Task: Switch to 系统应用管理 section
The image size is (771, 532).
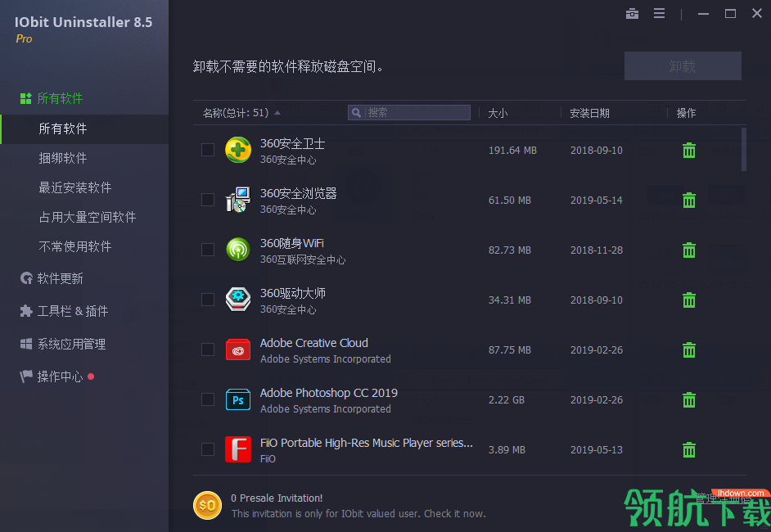Action: (72, 344)
